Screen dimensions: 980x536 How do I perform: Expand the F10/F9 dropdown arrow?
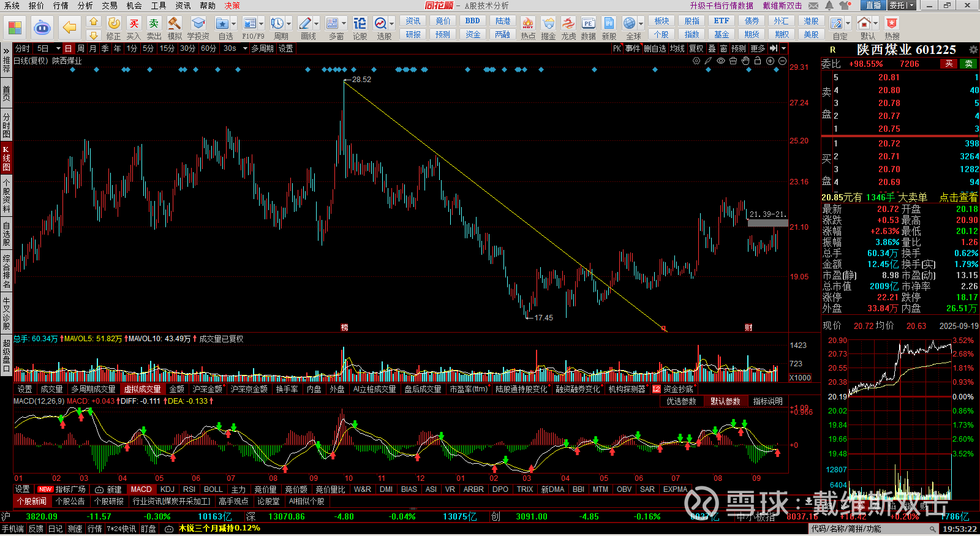261,24
